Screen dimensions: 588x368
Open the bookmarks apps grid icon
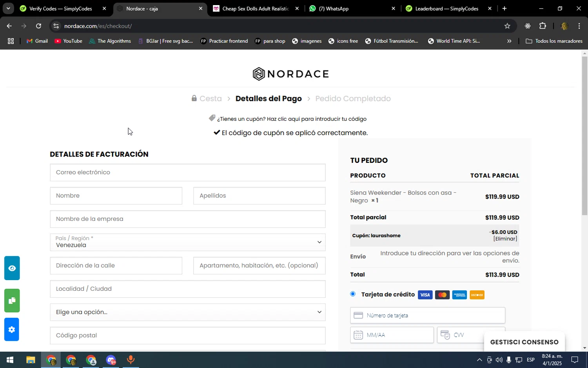point(11,41)
